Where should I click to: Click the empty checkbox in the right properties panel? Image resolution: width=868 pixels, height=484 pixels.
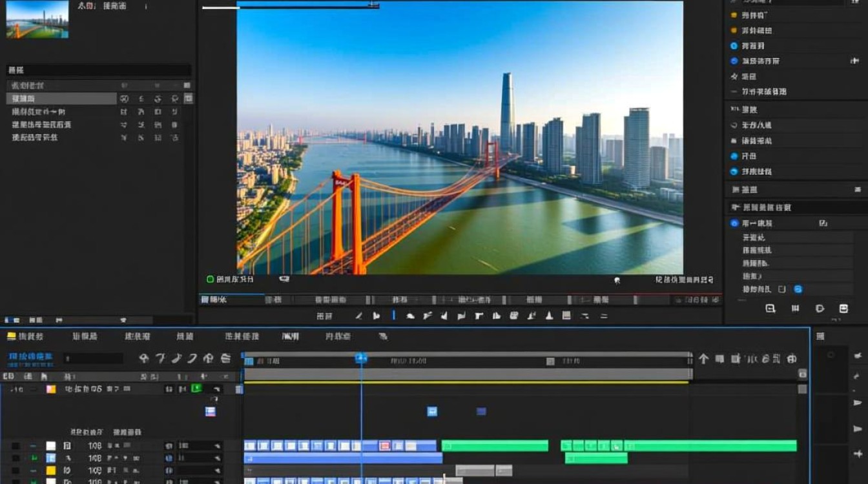point(781,289)
